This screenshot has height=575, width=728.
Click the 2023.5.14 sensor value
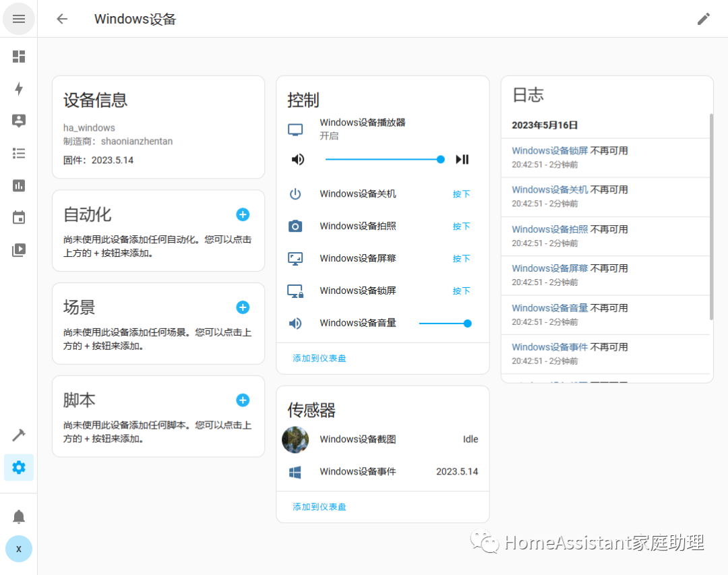coord(457,471)
